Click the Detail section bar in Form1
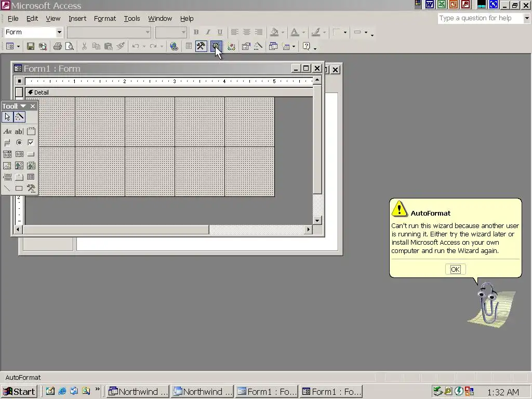 coord(169,92)
